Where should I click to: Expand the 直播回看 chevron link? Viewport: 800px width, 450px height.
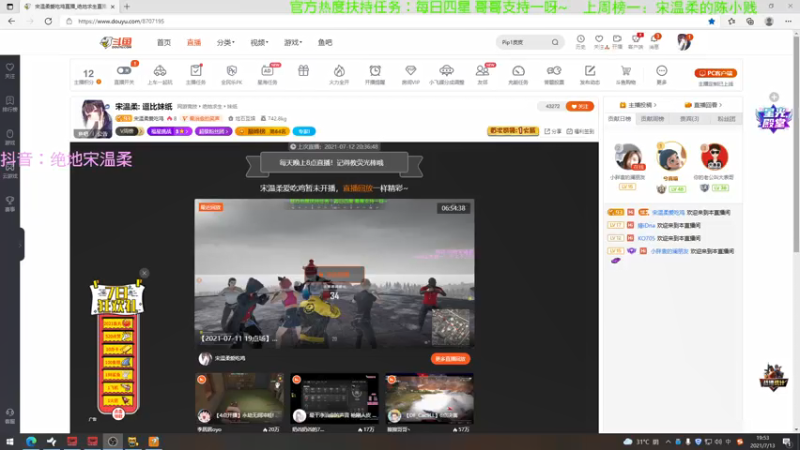pos(703,105)
